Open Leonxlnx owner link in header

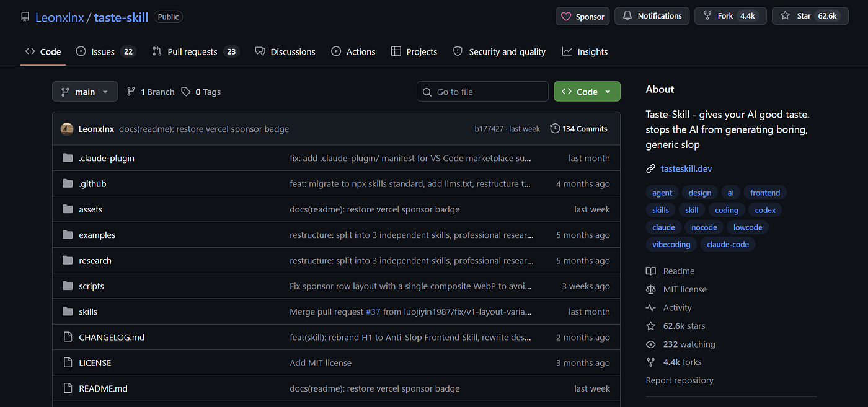[60, 17]
